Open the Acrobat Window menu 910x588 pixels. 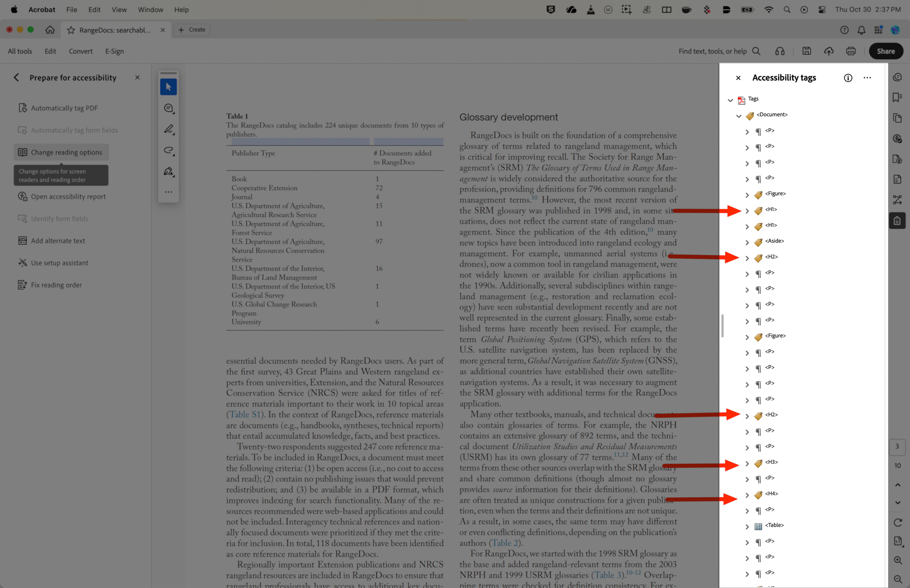click(x=150, y=9)
